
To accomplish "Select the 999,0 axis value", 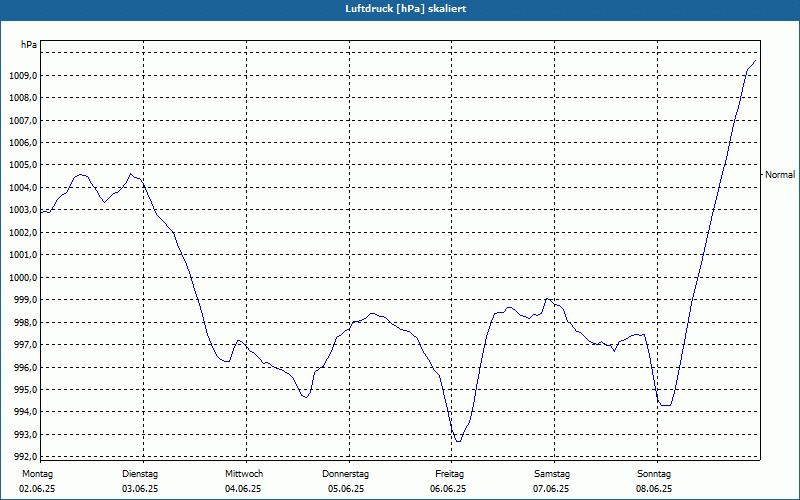I will click(x=25, y=299).
